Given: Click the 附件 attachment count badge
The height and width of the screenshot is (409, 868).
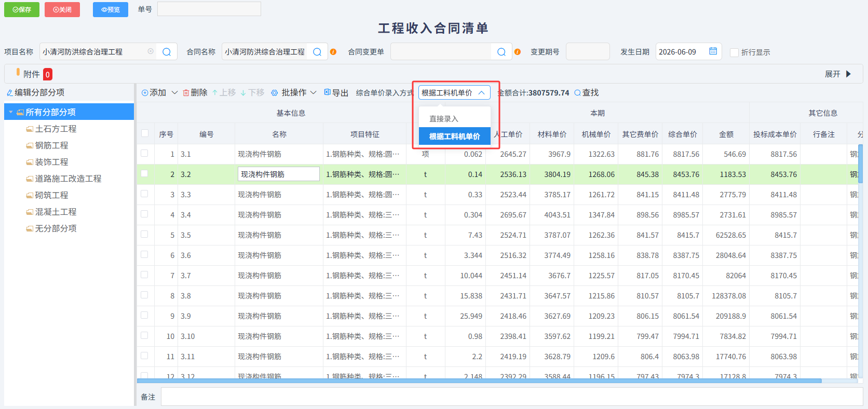Looking at the screenshot, I should tap(48, 74).
